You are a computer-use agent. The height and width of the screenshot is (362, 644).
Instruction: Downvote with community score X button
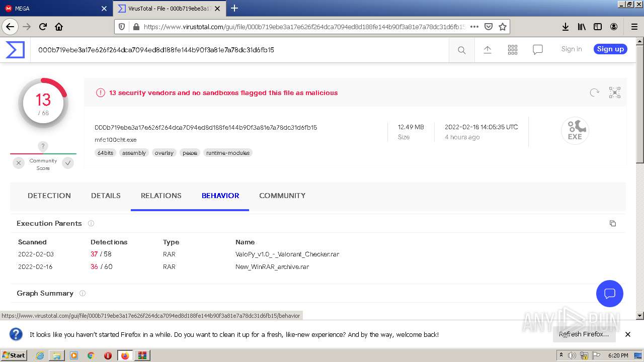coord(19,163)
